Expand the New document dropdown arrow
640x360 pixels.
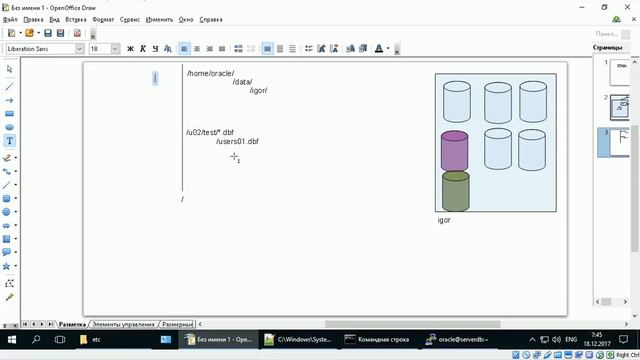[x=20, y=33]
